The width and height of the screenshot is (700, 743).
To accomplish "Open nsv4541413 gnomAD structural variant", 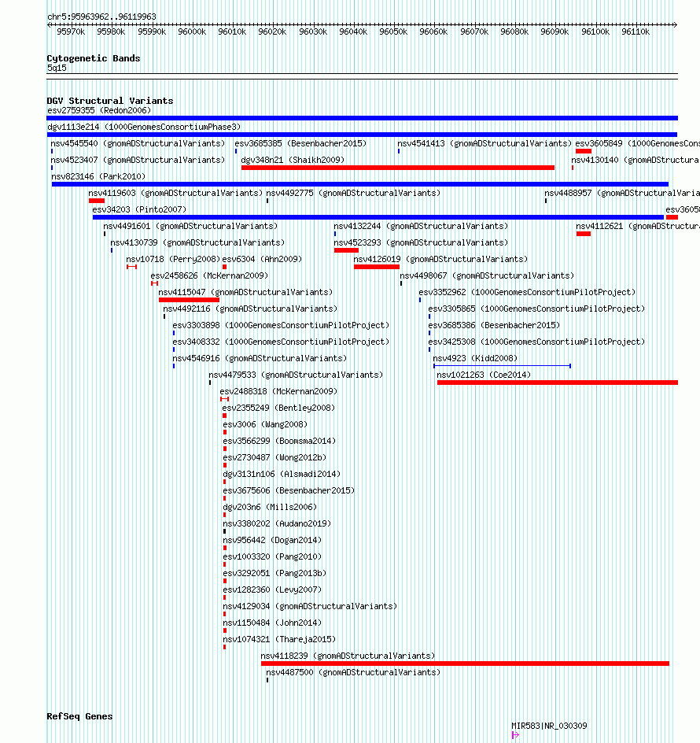I will [484, 143].
